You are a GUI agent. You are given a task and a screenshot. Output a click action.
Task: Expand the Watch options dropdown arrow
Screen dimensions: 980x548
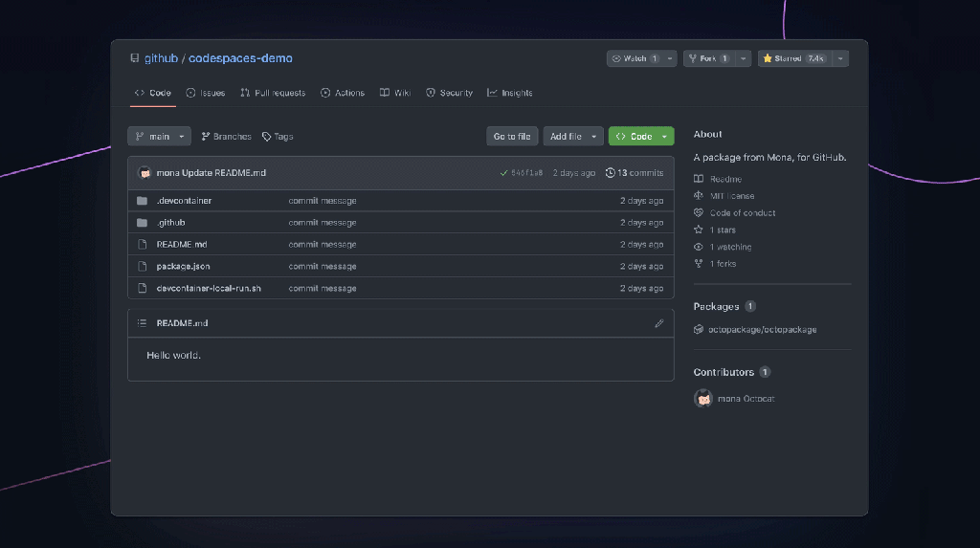(670, 58)
